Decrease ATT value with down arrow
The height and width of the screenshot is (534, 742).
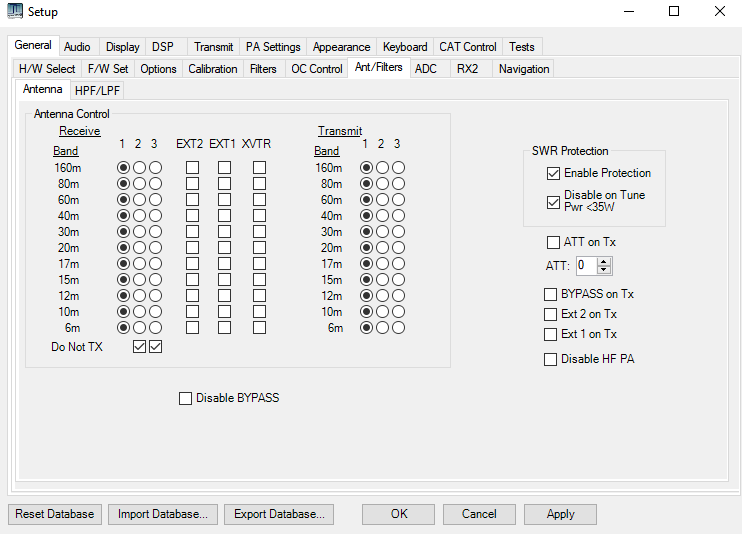[x=604, y=270]
